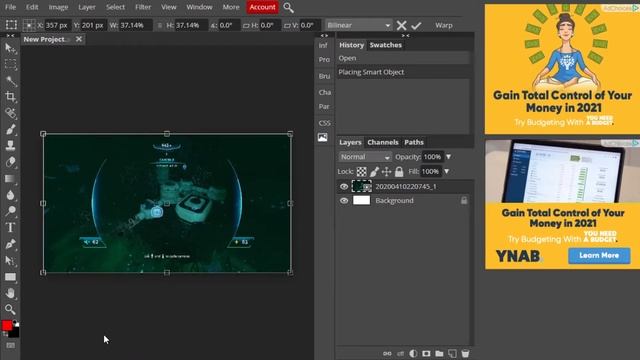Open the image icon side panel
This screenshot has width=640, height=360.
(x=323, y=138)
